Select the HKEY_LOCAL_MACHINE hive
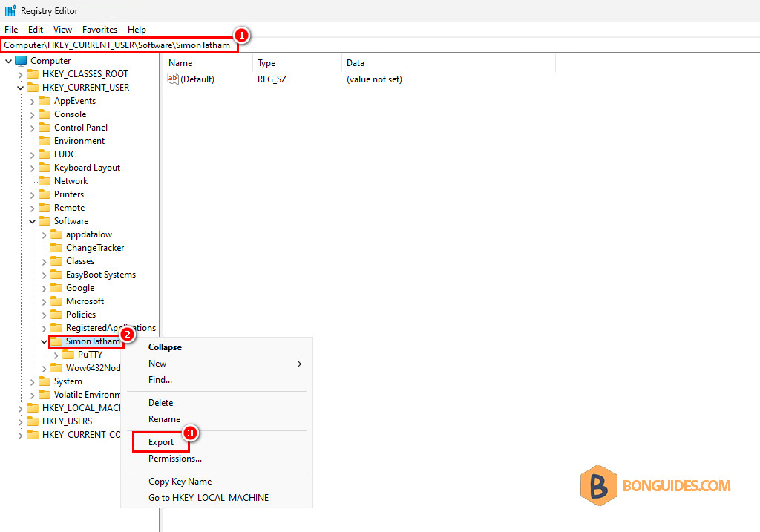Screen dimensions: 760x532 82,407
